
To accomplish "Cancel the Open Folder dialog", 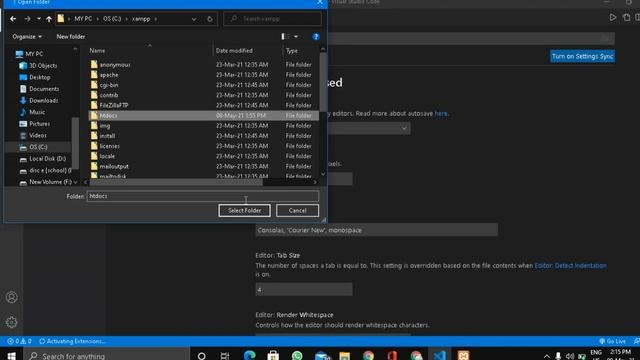I will tap(297, 211).
